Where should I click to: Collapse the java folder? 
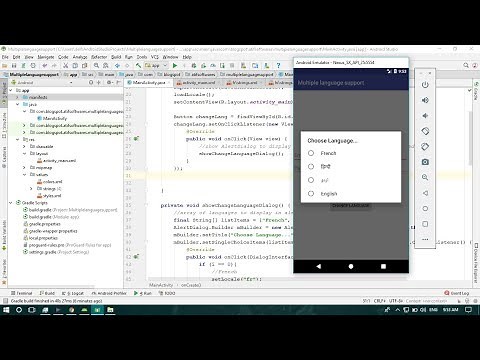(17, 104)
